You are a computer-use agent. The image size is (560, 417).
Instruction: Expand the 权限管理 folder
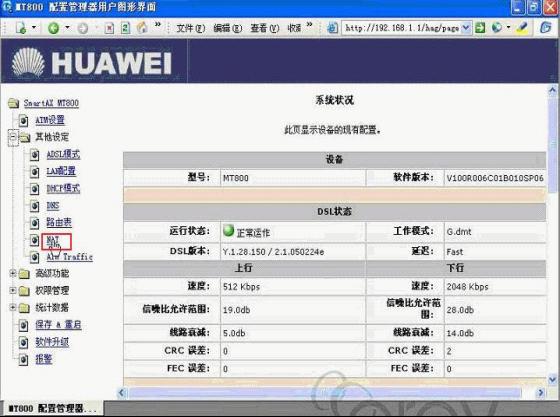coord(13,290)
